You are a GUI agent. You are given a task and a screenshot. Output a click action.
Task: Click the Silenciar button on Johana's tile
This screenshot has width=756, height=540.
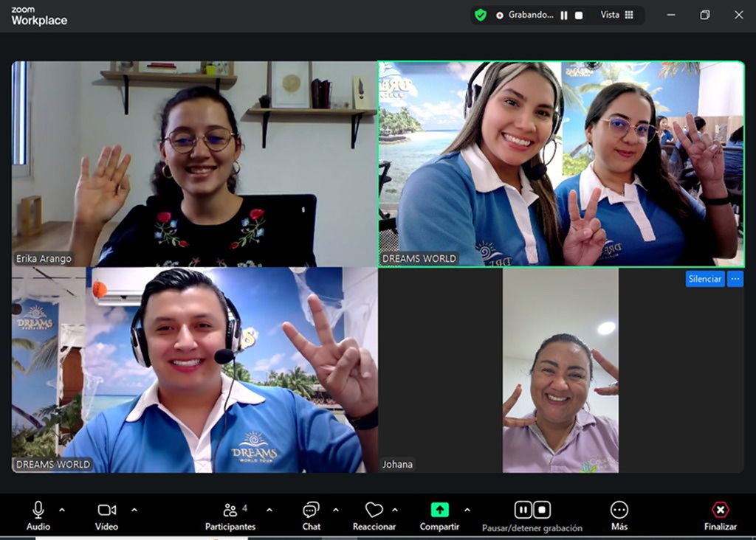(705, 279)
